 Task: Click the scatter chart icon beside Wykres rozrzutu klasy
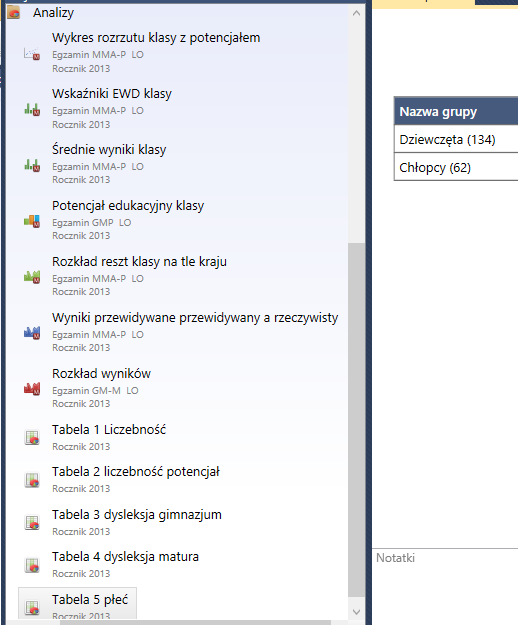tap(32, 53)
